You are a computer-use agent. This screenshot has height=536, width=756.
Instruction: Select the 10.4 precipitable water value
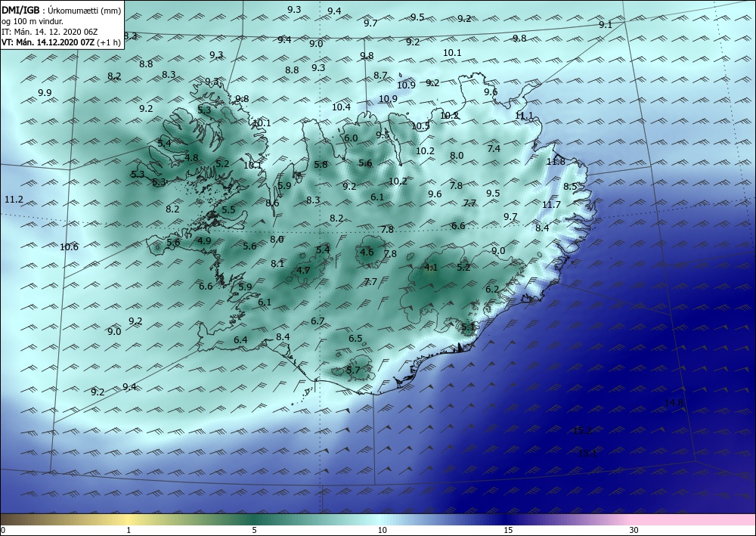click(341, 107)
